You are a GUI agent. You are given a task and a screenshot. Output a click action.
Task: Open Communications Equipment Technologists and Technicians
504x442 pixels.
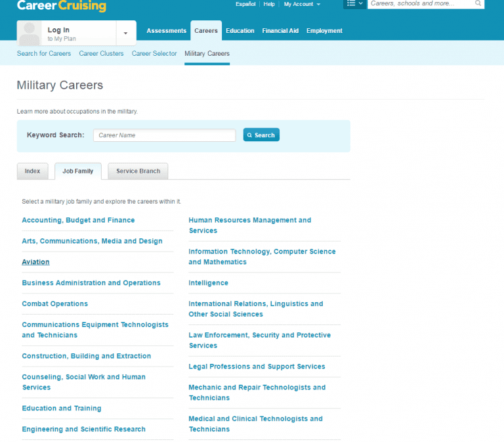click(x=95, y=330)
